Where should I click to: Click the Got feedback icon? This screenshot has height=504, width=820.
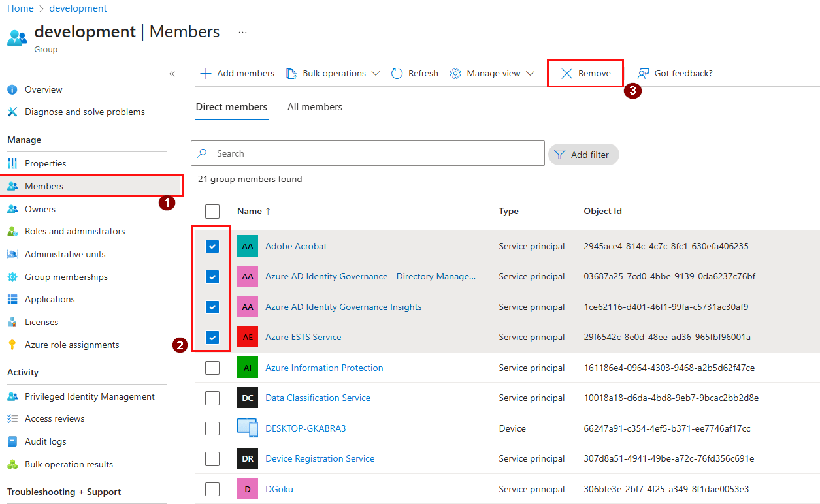[x=645, y=73]
